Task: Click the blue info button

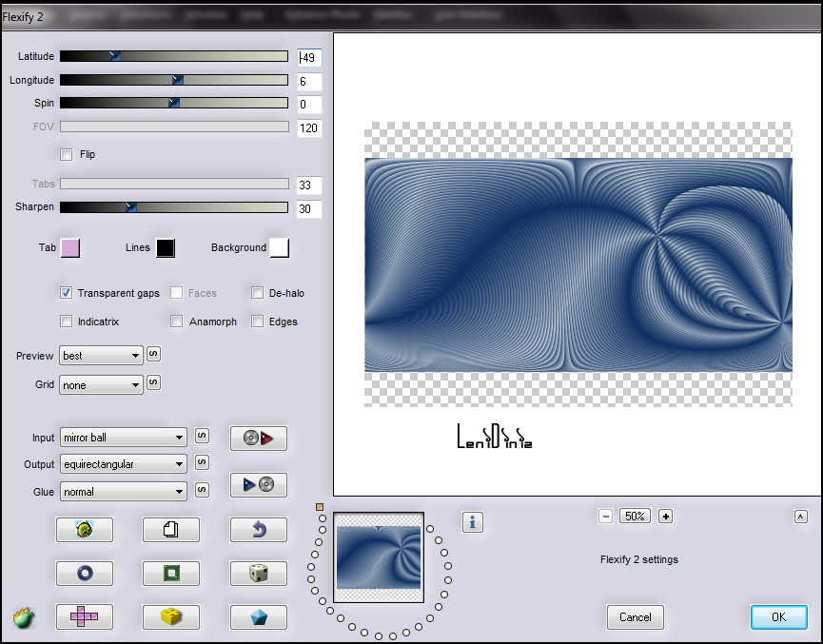Action: 472,522
